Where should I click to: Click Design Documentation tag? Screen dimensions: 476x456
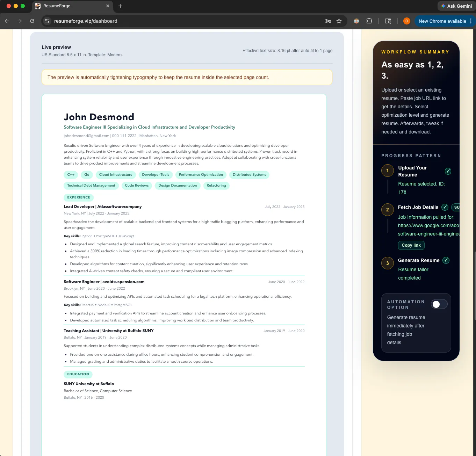tap(178, 186)
